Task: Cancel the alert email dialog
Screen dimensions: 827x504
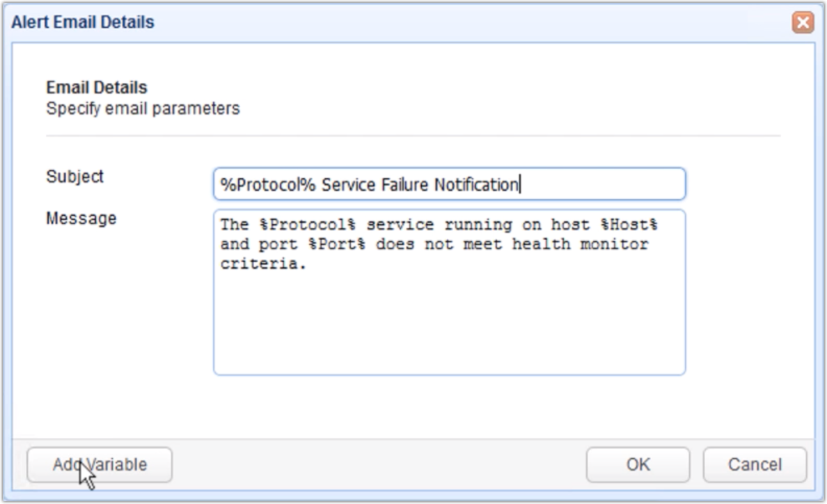Action: (x=755, y=464)
